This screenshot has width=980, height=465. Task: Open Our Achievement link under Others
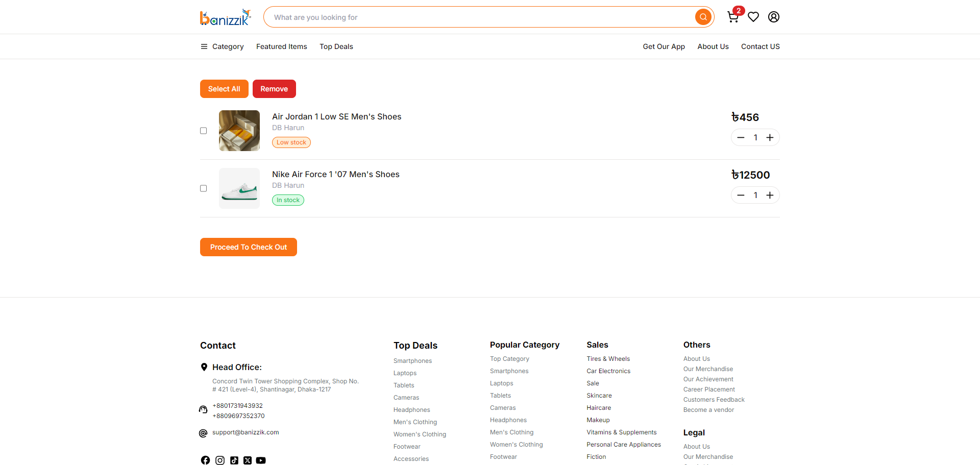coord(708,379)
